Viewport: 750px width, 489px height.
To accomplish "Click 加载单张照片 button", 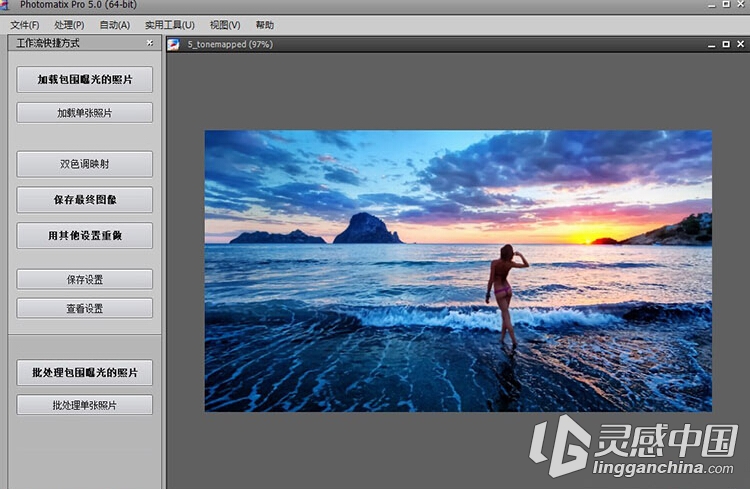I will coord(85,113).
